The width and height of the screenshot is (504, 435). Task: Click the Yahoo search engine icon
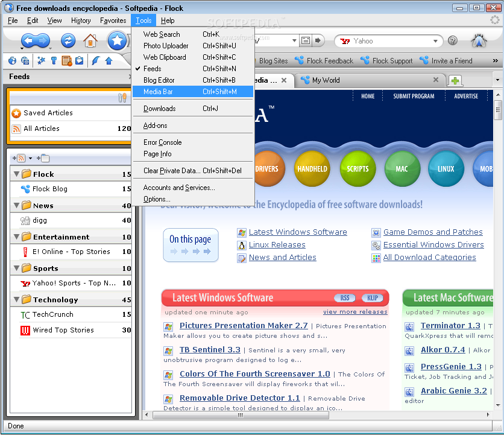[x=345, y=41]
